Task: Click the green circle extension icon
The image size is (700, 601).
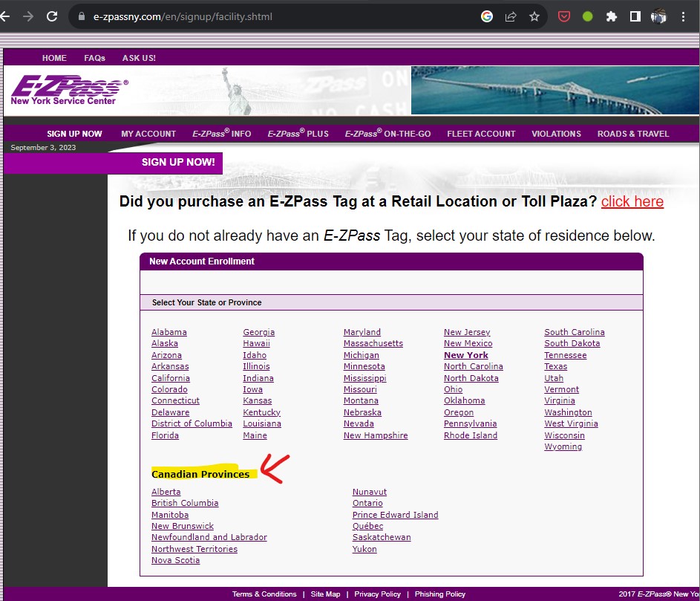Action: (x=587, y=16)
